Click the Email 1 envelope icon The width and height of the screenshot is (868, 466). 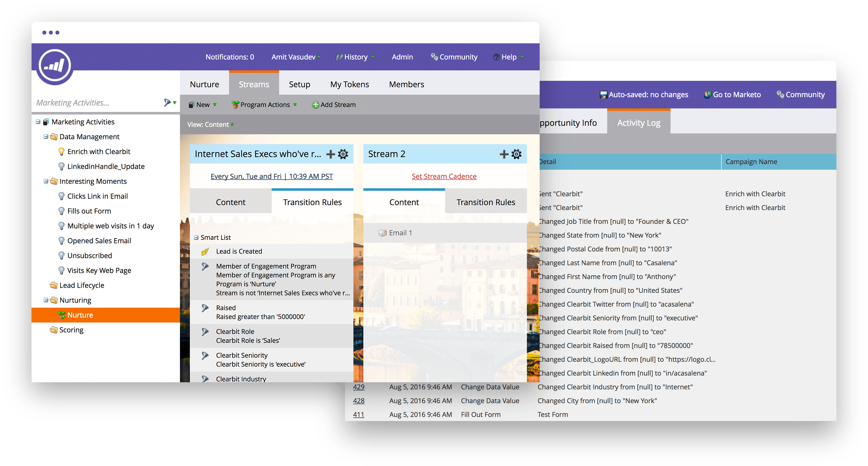click(382, 233)
